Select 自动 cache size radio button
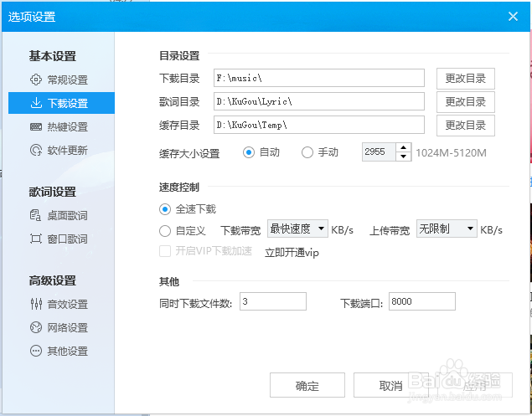The image size is (532, 416). pos(249,152)
